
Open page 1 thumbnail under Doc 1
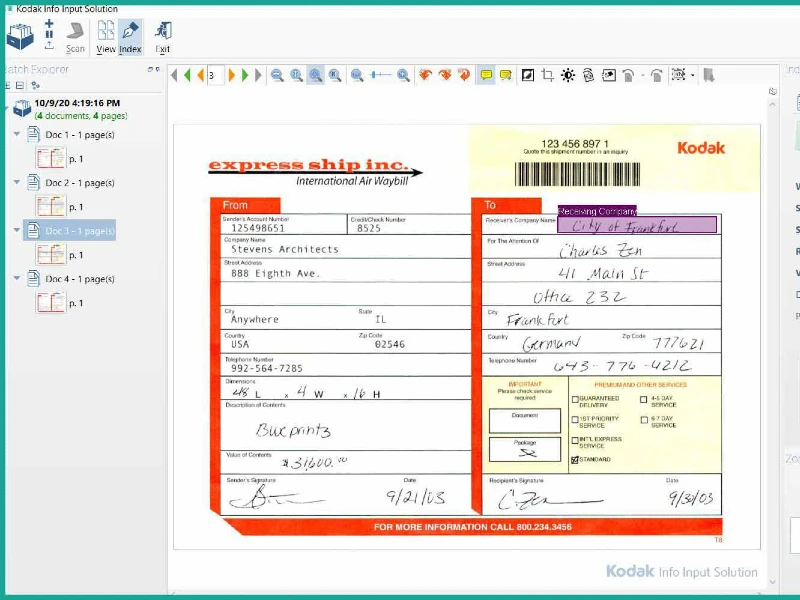click(51, 158)
